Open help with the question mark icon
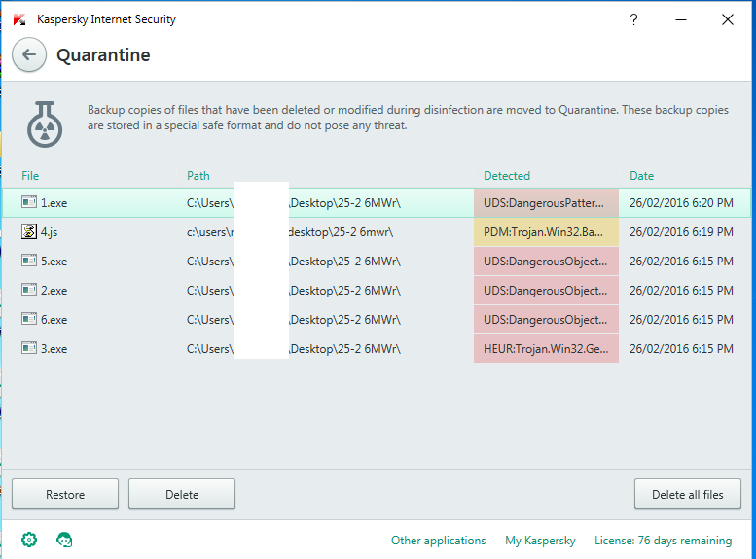This screenshot has height=559, width=756. click(x=633, y=19)
